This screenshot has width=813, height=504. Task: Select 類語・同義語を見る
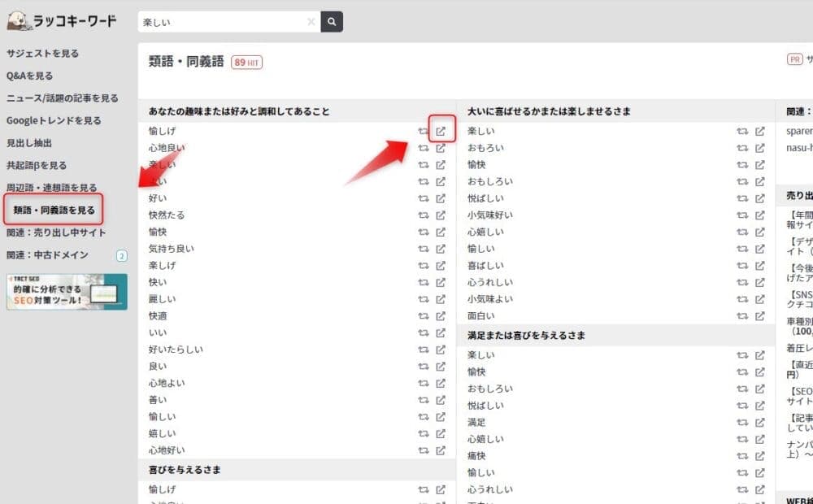point(54,210)
